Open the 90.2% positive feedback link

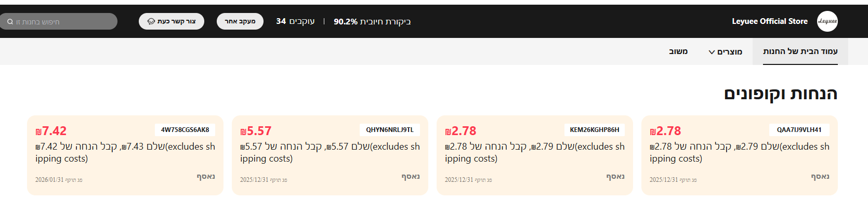click(x=372, y=21)
